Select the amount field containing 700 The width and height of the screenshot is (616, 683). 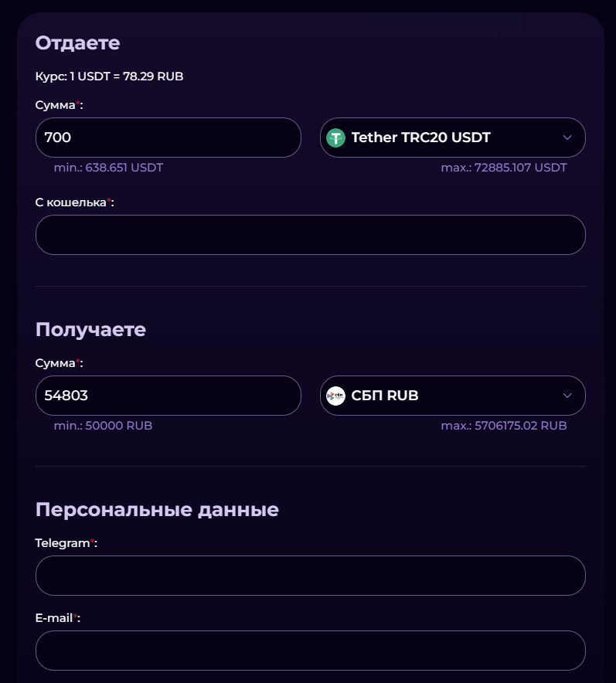pos(168,137)
